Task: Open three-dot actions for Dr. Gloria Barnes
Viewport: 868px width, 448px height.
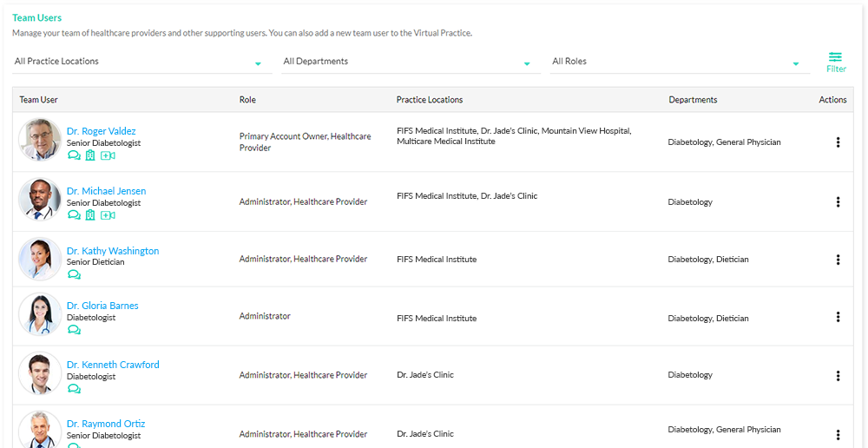Action: tap(838, 317)
